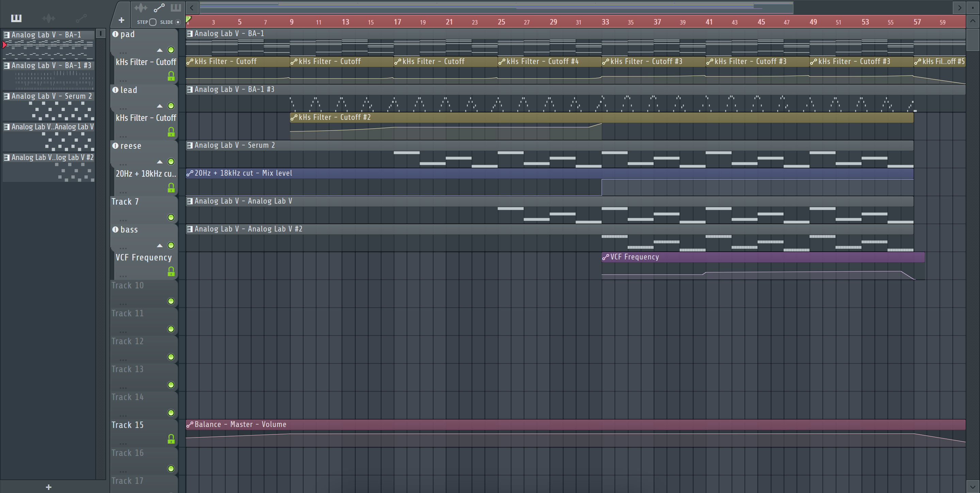The width and height of the screenshot is (980, 493).
Task: Click the lock icon on kHs Filter track under pad
Action: [171, 77]
